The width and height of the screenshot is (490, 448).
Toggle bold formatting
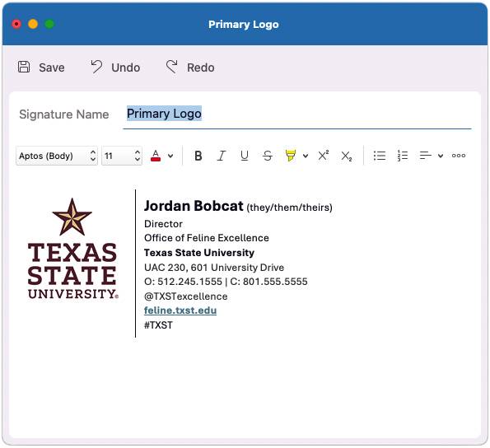[x=198, y=156]
